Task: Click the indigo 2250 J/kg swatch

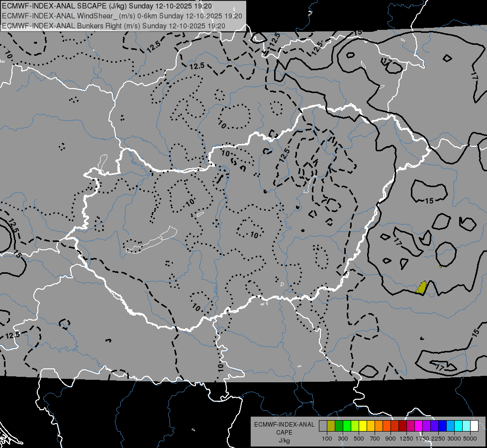Action: (435, 426)
